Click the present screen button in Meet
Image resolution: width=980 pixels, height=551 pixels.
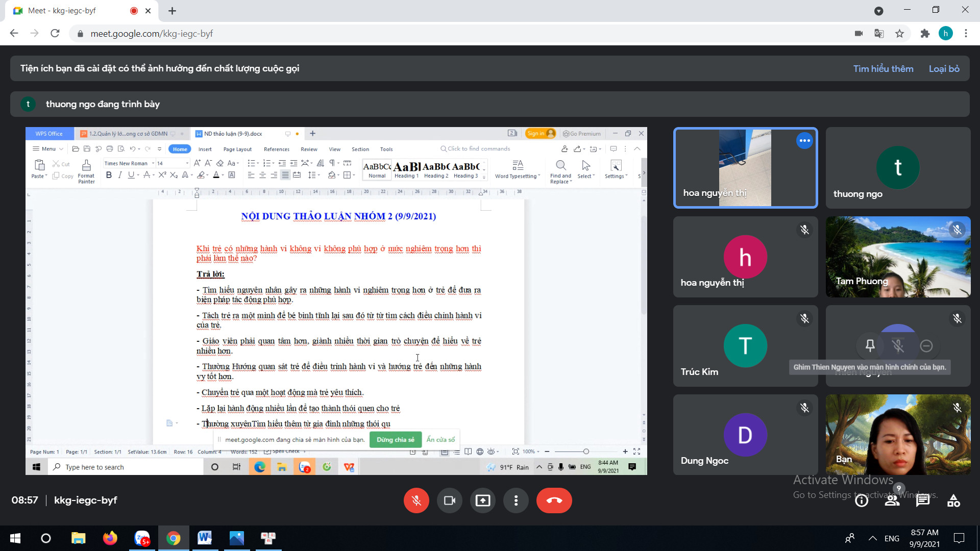(x=482, y=500)
